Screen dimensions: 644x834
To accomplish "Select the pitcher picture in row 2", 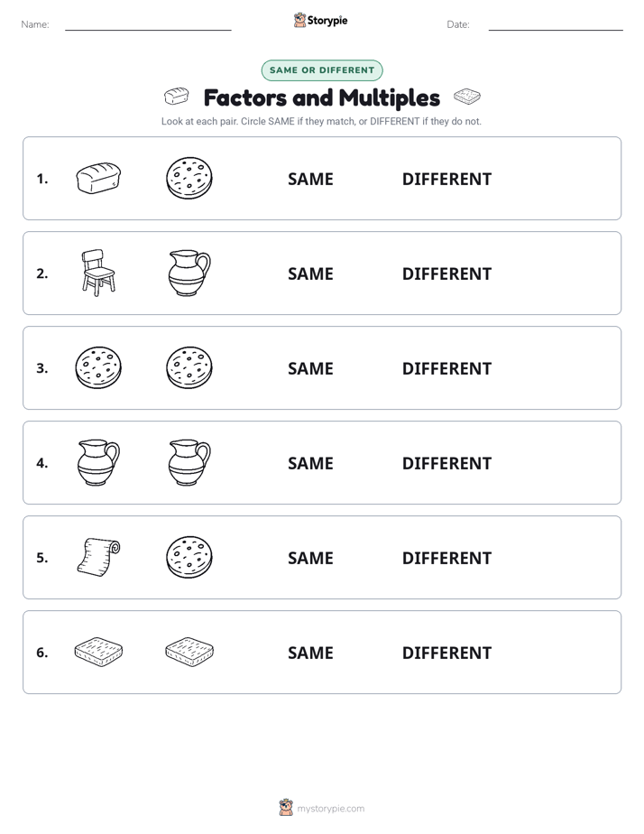I will pyautogui.click(x=189, y=273).
